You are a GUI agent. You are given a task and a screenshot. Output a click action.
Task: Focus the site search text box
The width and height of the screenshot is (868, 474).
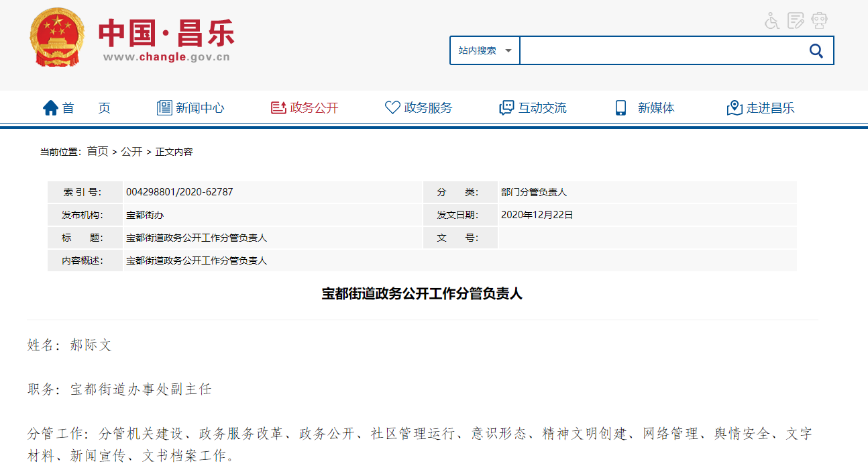click(661, 50)
